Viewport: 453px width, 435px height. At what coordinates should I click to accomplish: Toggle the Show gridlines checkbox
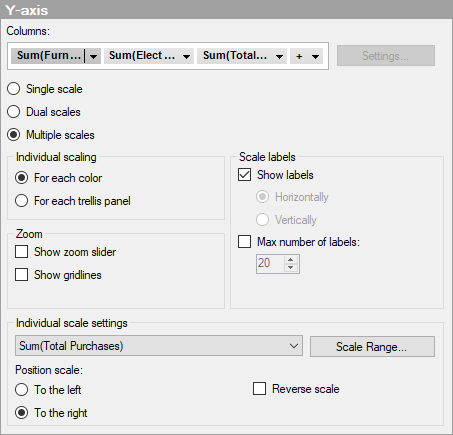point(22,275)
